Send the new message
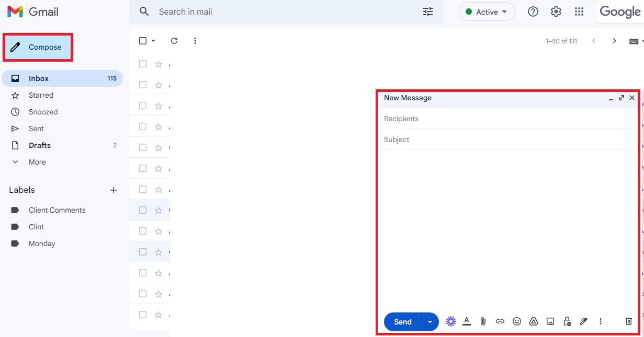The image size is (644, 337). [403, 322]
